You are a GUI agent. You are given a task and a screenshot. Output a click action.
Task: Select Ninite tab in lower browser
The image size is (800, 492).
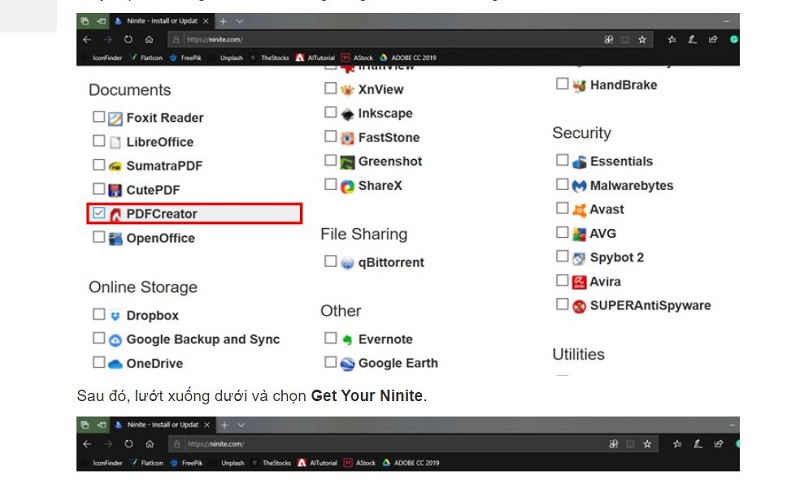162,425
